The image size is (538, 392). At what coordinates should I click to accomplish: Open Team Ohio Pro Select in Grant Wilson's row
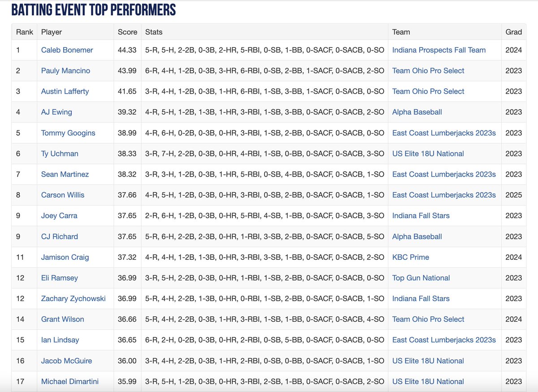(x=428, y=319)
